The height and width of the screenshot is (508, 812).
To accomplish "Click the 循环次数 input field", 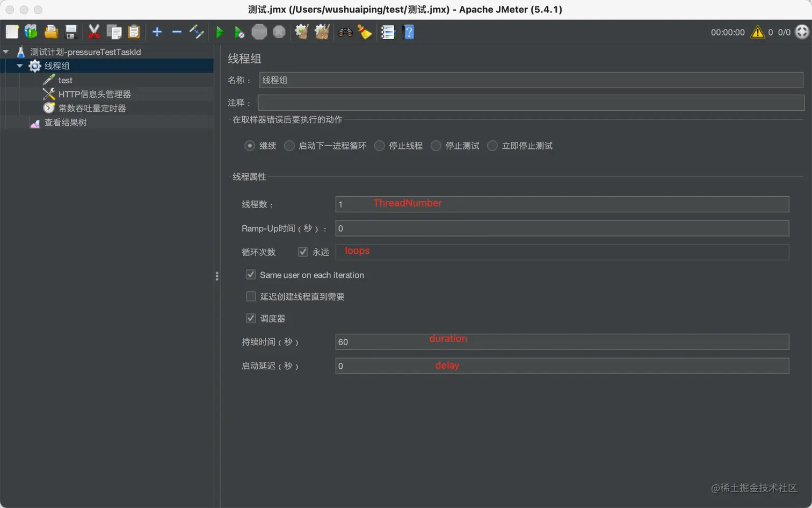I will (562, 252).
